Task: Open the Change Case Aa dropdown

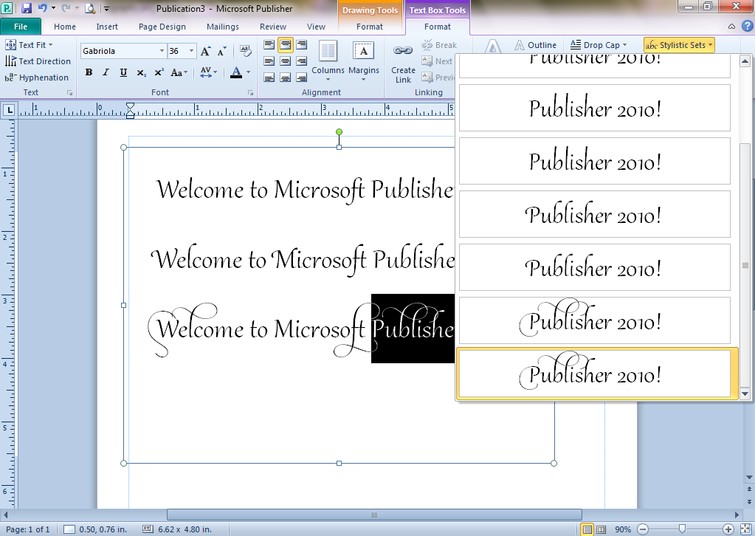Action: pos(179,73)
